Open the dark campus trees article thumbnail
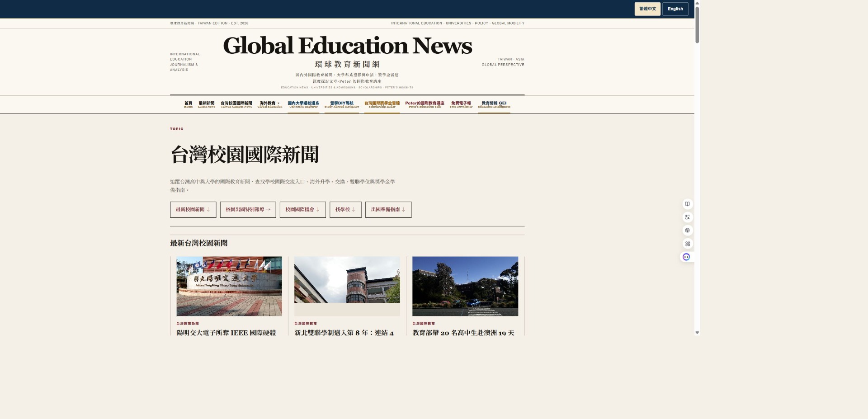The width and height of the screenshot is (868, 419). tap(465, 286)
